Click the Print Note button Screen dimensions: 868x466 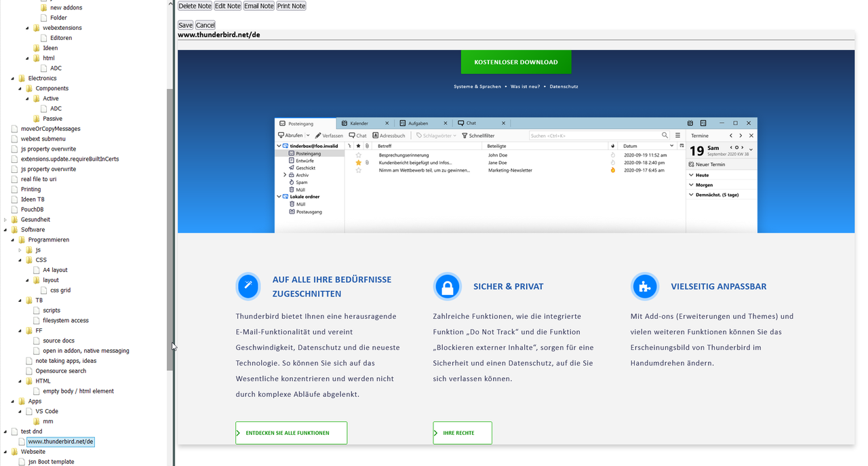(x=291, y=5)
